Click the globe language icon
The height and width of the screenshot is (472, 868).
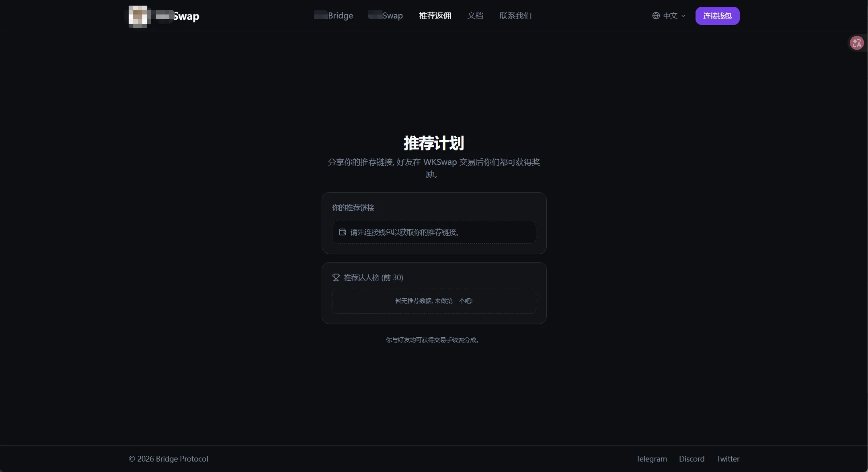pos(656,16)
